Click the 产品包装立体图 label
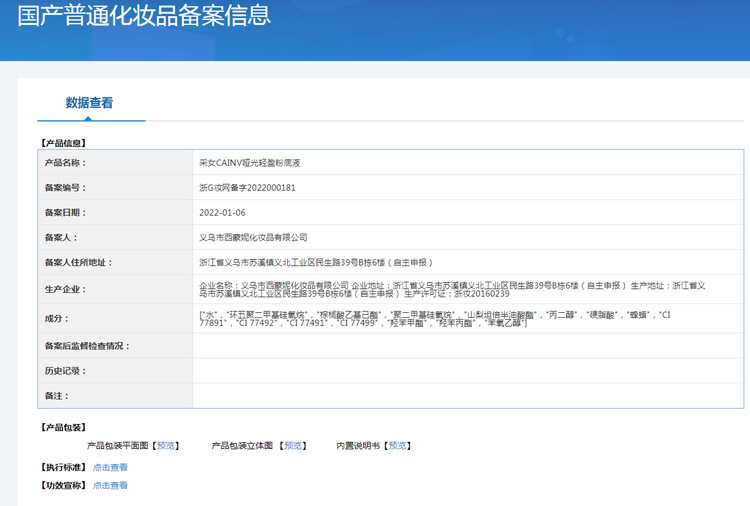The height and width of the screenshot is (506, 750). click(x=243, y=446)
